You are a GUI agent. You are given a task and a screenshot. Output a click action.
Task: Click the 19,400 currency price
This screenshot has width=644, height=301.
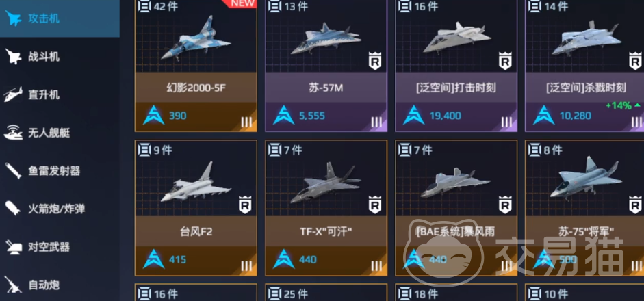(x=446, y=116)
